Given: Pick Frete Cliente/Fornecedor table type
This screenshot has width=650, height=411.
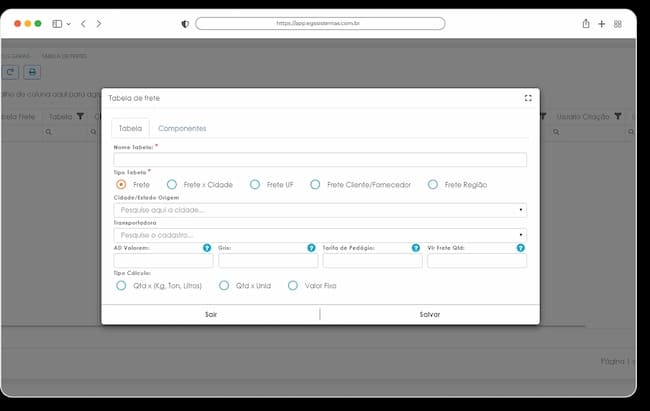Looking at the screenshot, I should pos(315,185).
